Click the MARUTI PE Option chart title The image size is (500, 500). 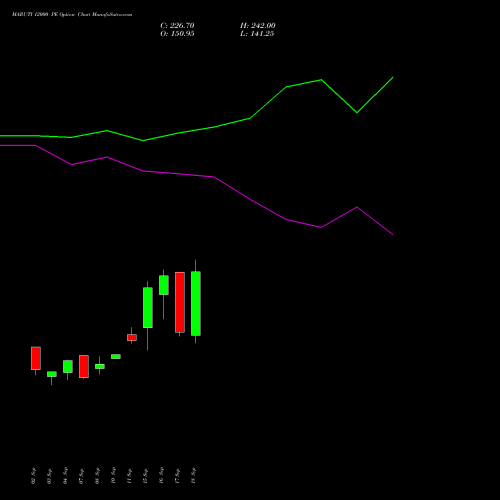[72, 15]
